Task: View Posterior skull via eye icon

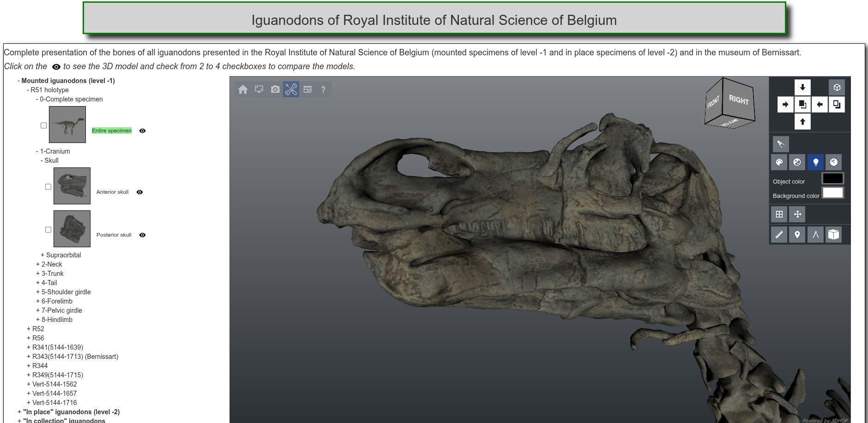Action: 143,235
